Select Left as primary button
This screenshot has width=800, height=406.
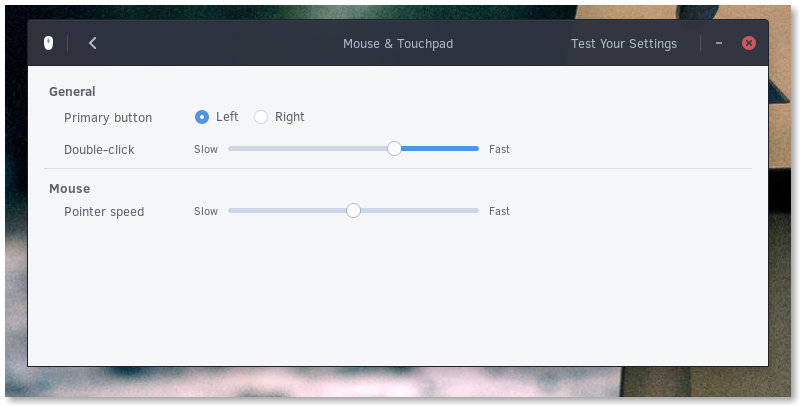coord(202,117)
